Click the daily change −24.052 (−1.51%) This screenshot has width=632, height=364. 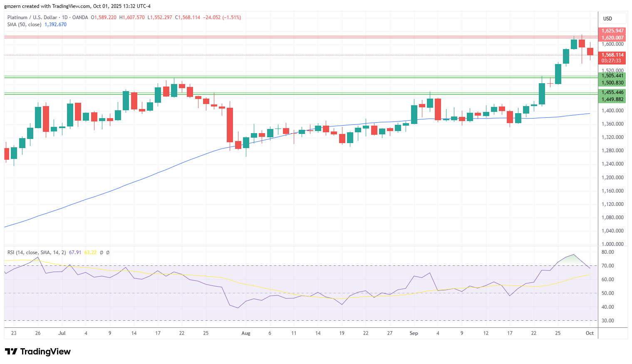pyautogui.click(x=222, y=17)
